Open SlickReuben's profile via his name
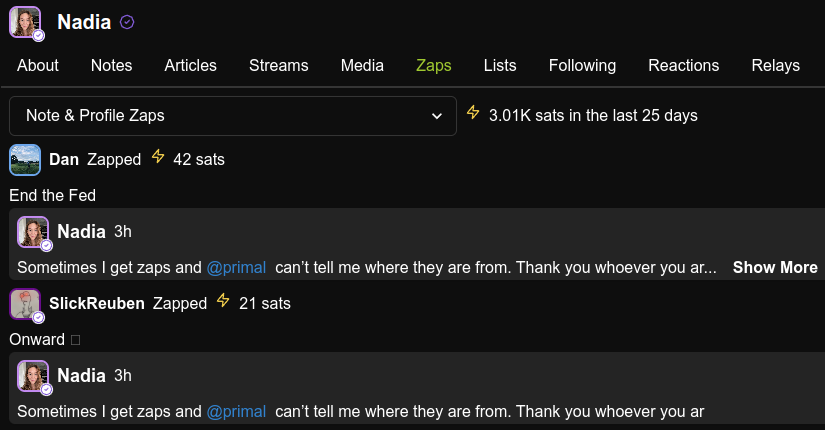Viewport: 825px width, 430px height. click(97, 303)
